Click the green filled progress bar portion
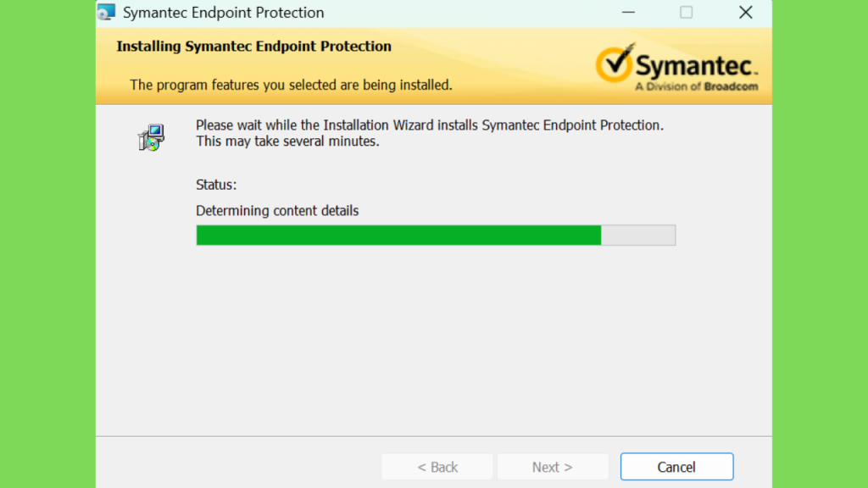Image resolution: width=868 pixels, height=488 pixels. tap(398, 236)
